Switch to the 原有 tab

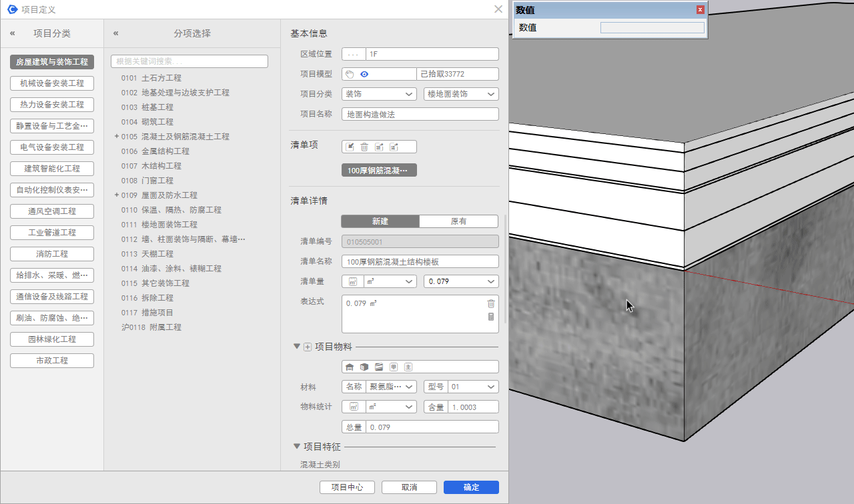(458, 221)
